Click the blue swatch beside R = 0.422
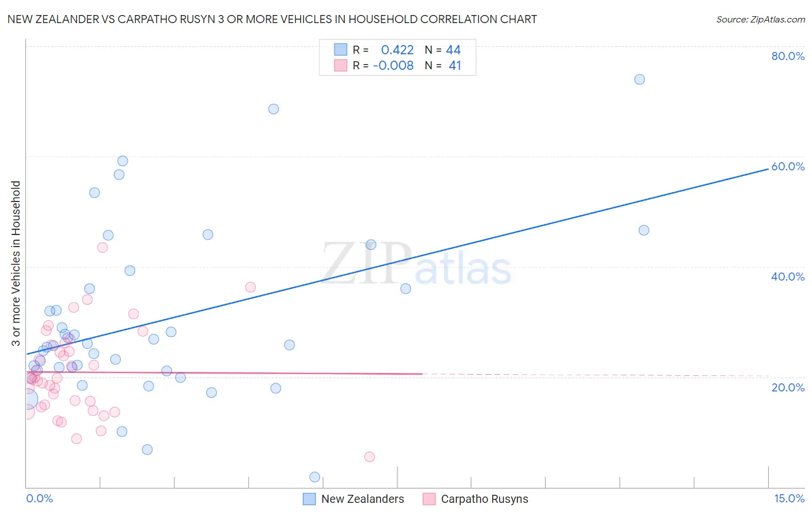Screen dimensions: 812x515 [341, 50]
